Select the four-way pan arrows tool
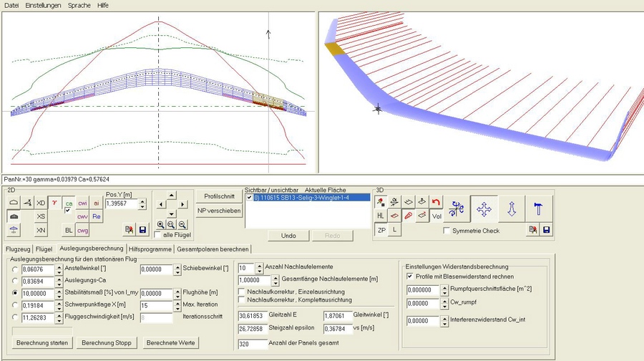 pos(484,209)
